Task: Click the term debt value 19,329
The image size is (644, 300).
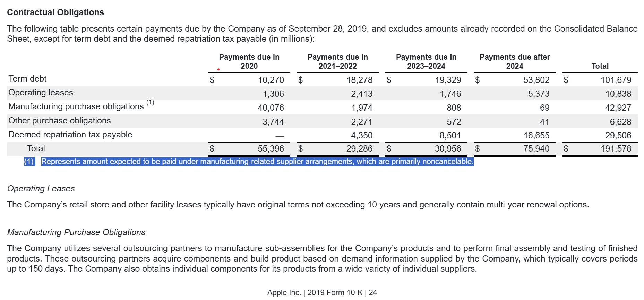Action: click(448, 80)
